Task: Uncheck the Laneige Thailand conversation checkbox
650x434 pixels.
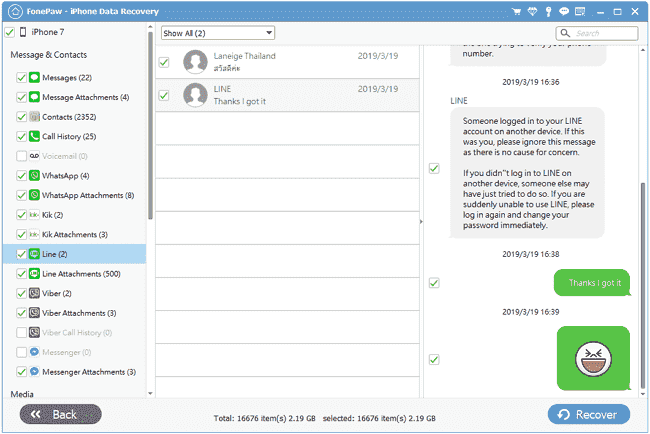Action: pos(164,62)
